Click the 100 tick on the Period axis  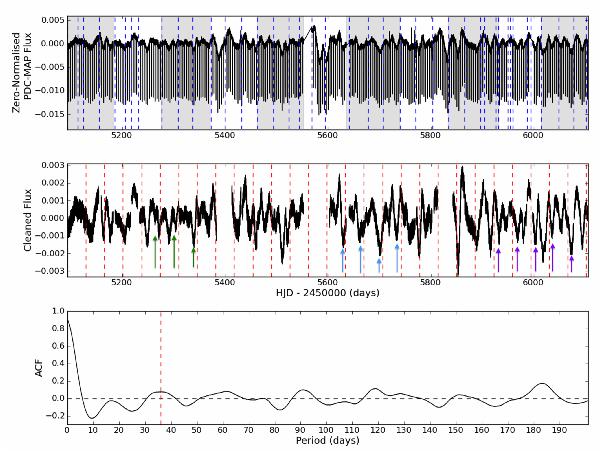[x=326, y=430]
